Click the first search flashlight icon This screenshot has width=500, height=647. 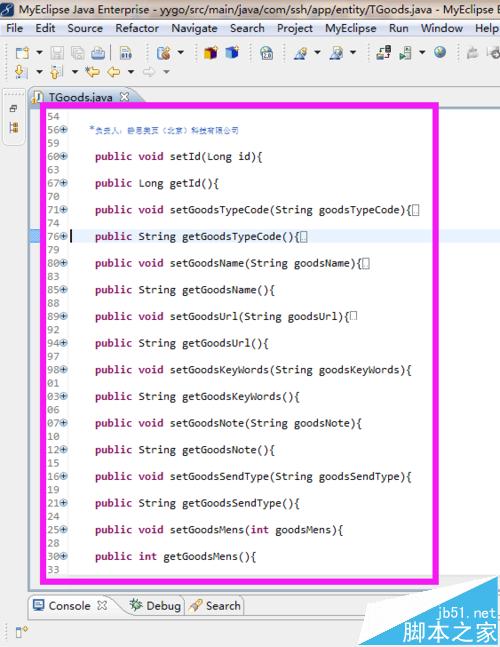click(301, 53)
